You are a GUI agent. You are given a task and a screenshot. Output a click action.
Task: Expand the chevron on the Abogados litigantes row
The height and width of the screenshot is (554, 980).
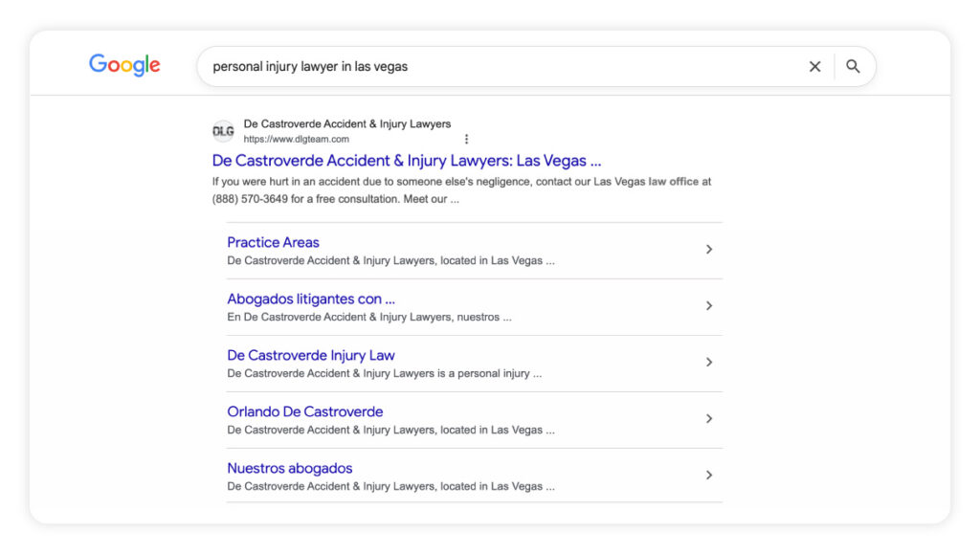pyautogui.click(x=709, y=306)
